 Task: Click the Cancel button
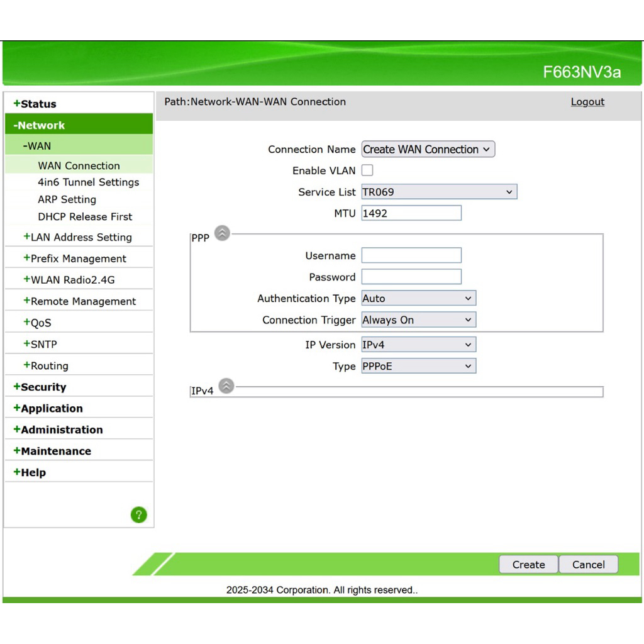pos(588,564)
